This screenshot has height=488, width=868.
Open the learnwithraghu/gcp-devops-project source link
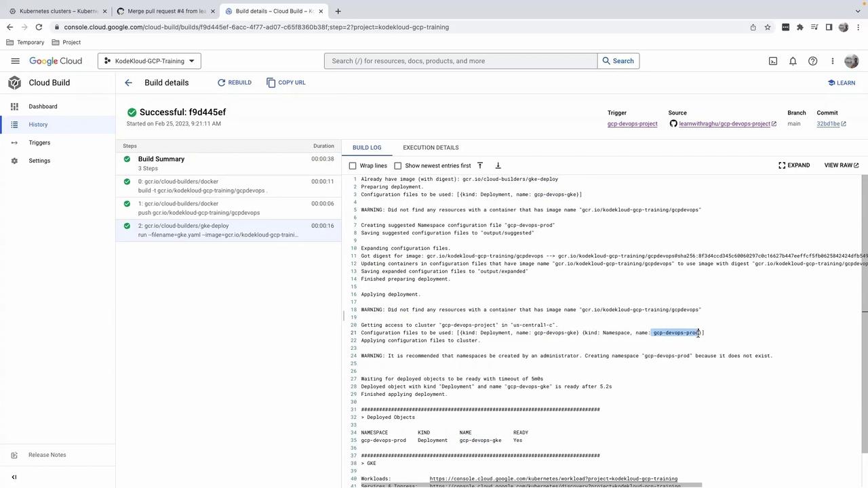(728, 124)
